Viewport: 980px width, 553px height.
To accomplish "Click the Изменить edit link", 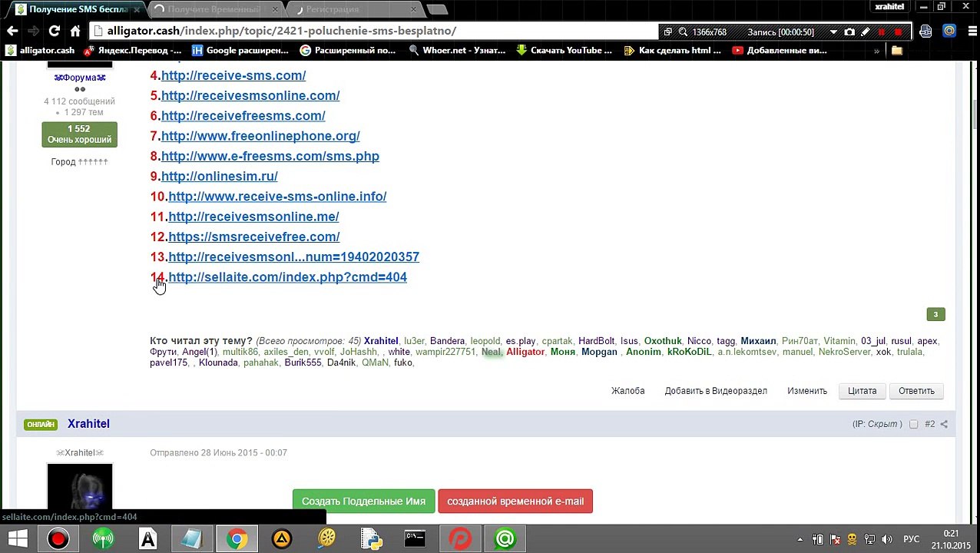I will pyautogui.click(x=807, y=391).
